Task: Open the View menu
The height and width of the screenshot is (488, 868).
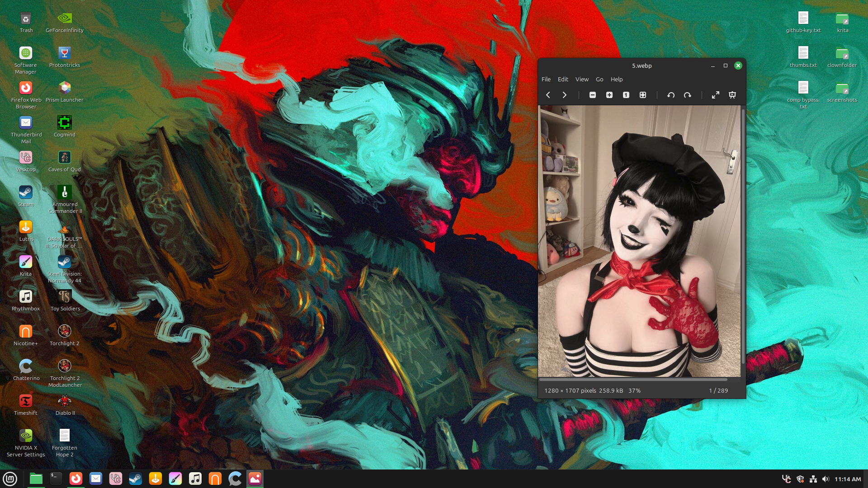Action: pos(582,79)
